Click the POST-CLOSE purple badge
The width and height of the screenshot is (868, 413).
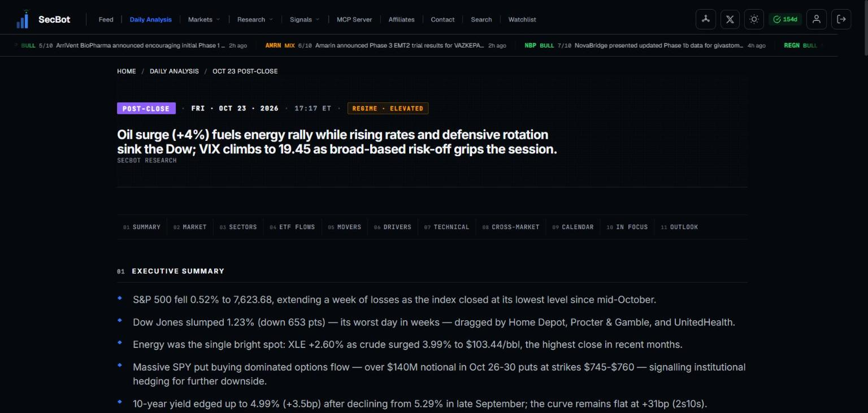[x=146, y=109]
